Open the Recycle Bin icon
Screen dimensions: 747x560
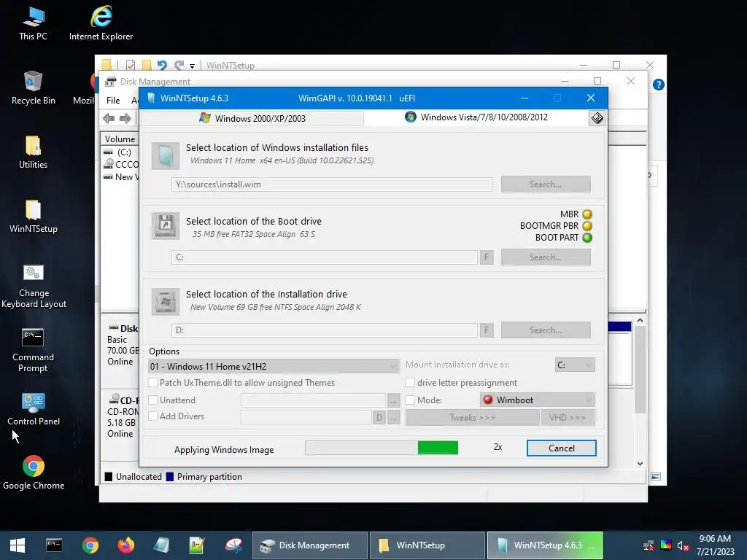point(33,87)
